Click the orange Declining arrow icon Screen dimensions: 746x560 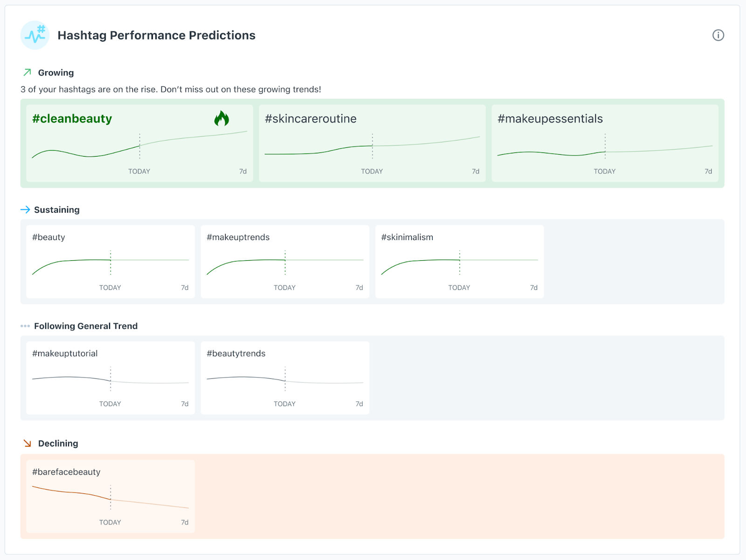(x=28, y=443)
